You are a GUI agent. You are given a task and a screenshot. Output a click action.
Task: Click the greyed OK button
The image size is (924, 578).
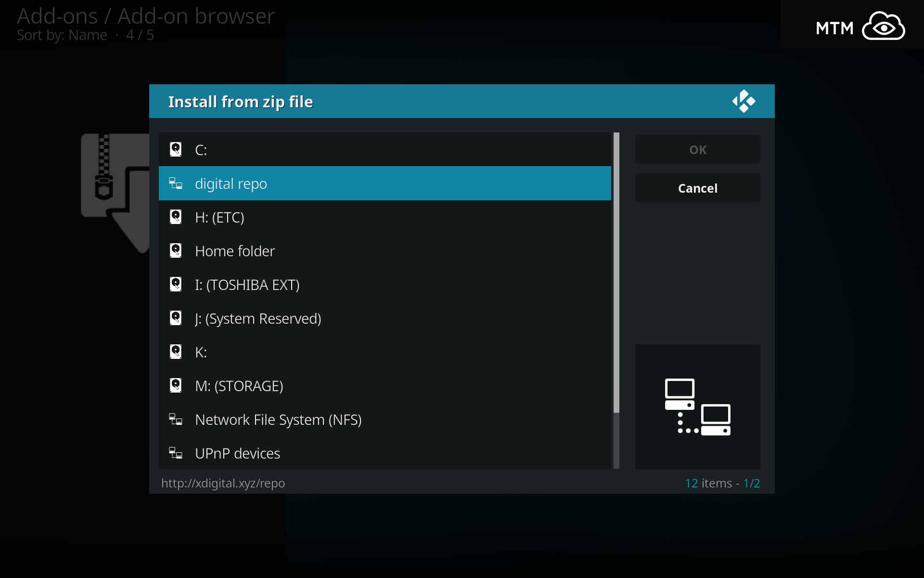[x=698, y=149]
